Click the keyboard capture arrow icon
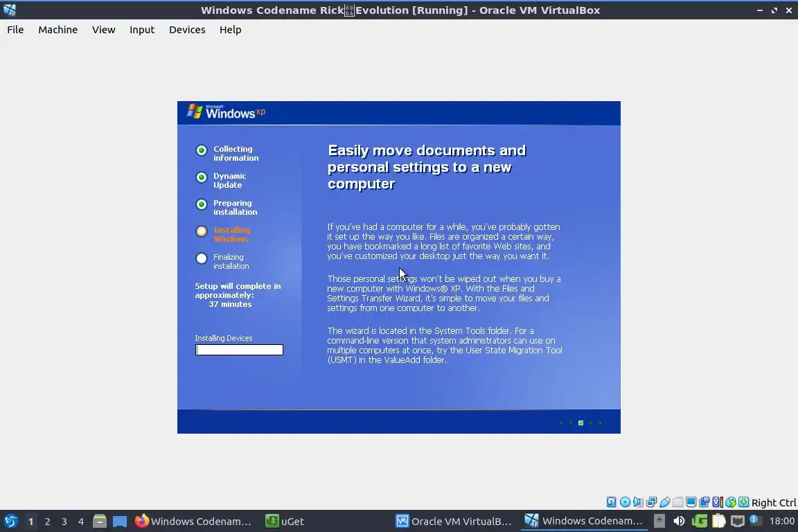 pos(743,502)
